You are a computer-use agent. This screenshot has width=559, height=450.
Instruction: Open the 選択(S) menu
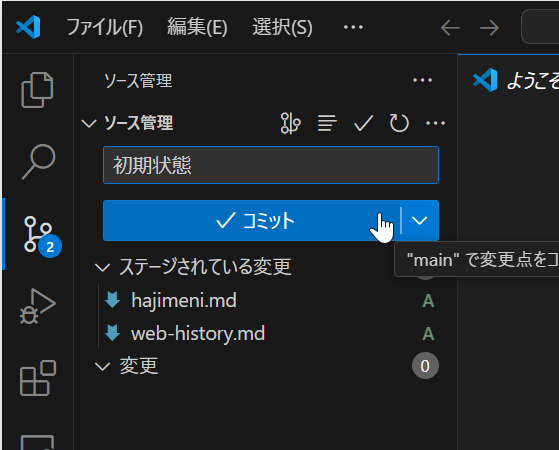[282, 27]
